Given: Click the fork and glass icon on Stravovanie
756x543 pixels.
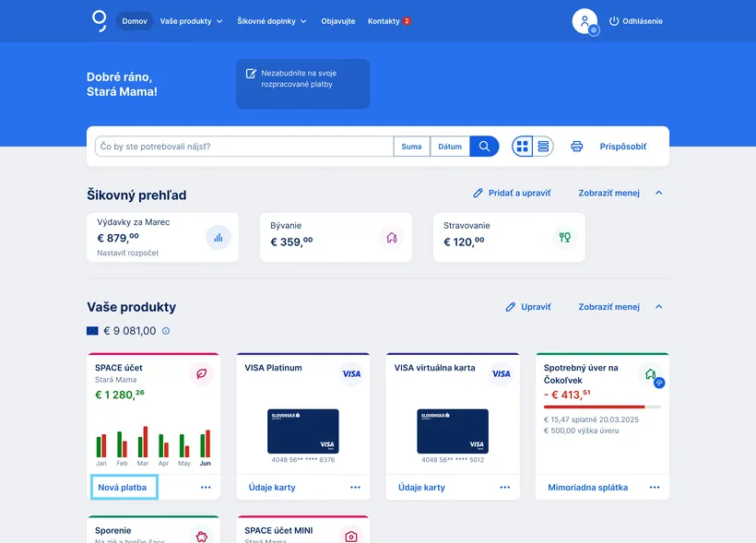Looking at the screenshot, I should pyautogui.click(x=565, y=238).
